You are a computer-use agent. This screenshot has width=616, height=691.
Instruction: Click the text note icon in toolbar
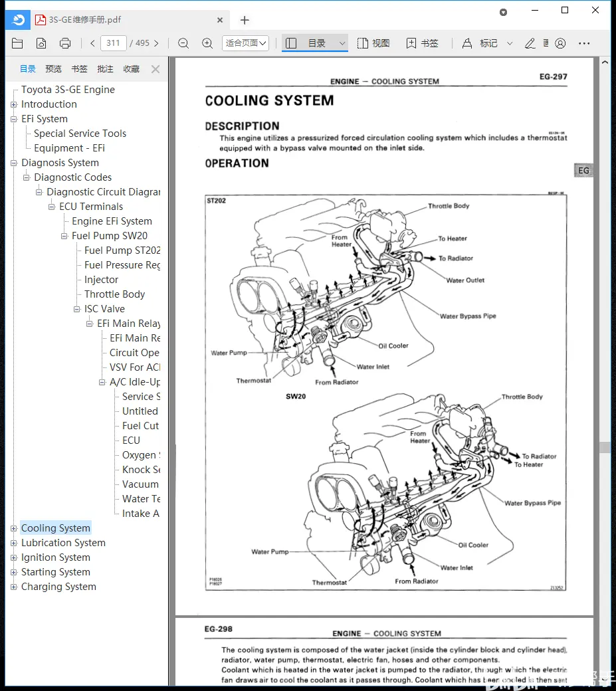coord(546,43)
